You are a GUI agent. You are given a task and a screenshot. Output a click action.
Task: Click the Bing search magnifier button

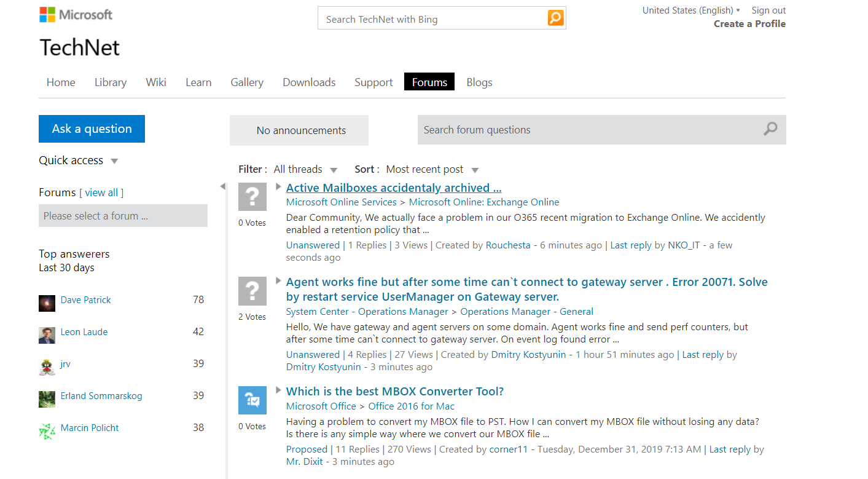(x=555, y=18)
